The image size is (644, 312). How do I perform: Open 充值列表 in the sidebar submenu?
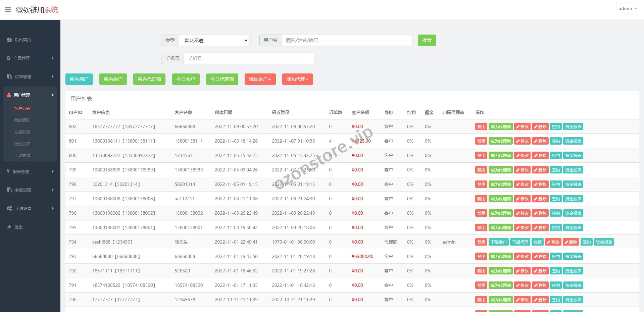pos(22,132)
